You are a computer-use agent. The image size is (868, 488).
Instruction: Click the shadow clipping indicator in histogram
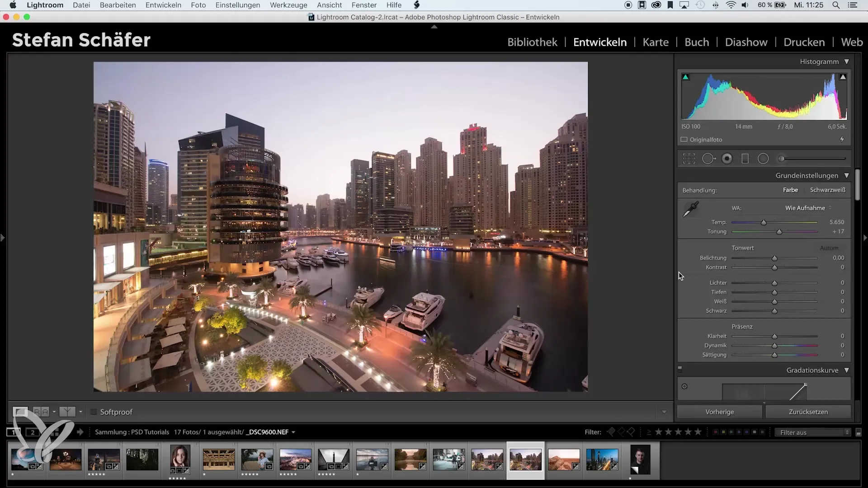pos(686,77)
